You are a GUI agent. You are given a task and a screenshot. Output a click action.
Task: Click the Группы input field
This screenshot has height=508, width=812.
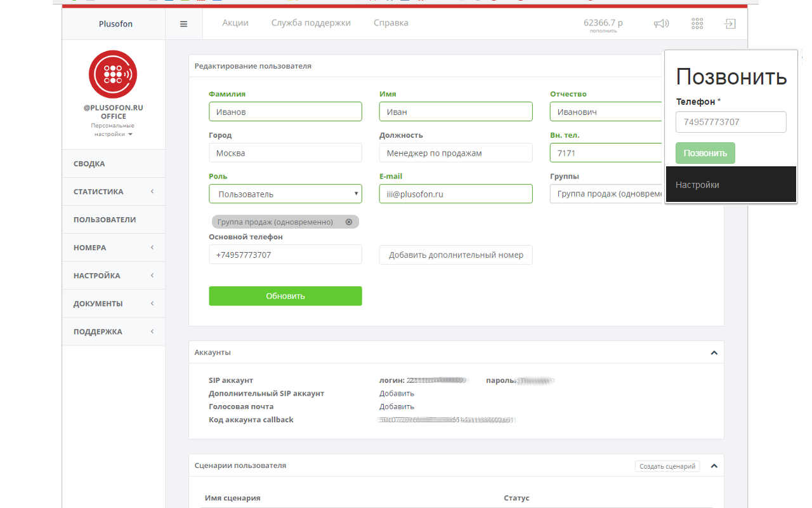point(607,194)
